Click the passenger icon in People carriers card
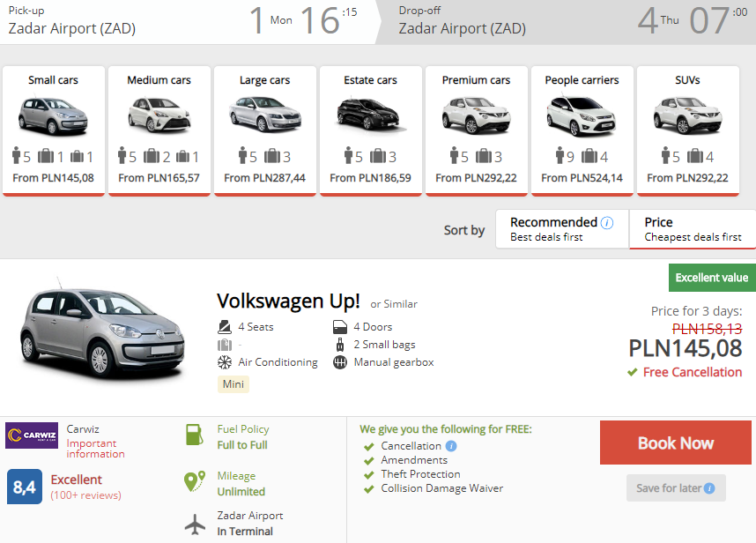756x543 pixels. click(560, 155)
